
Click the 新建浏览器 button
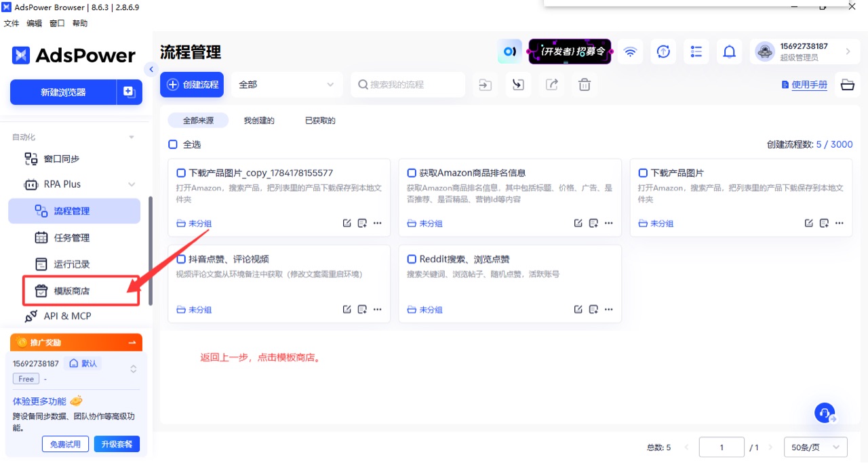tap(63, 92)
